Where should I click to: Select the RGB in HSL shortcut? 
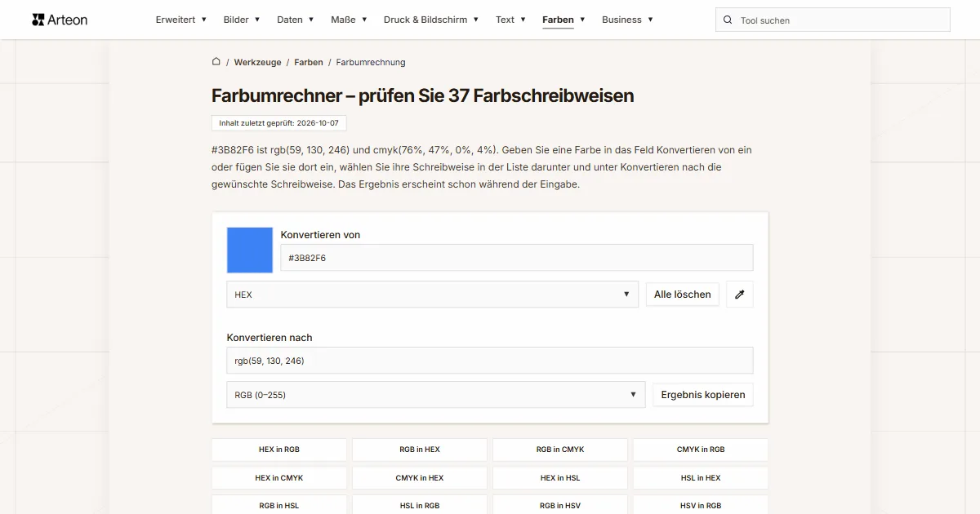pos(279,506)
